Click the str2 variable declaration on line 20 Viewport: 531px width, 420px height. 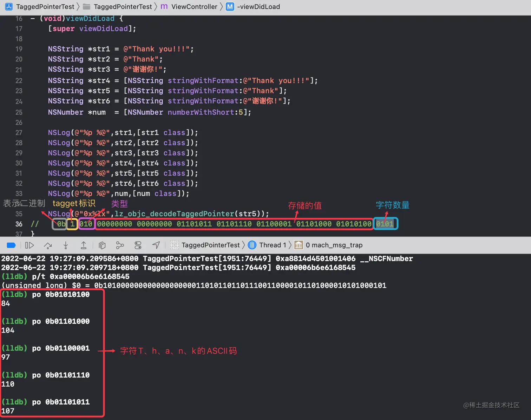pyautogui.click(x=99, y=59)
